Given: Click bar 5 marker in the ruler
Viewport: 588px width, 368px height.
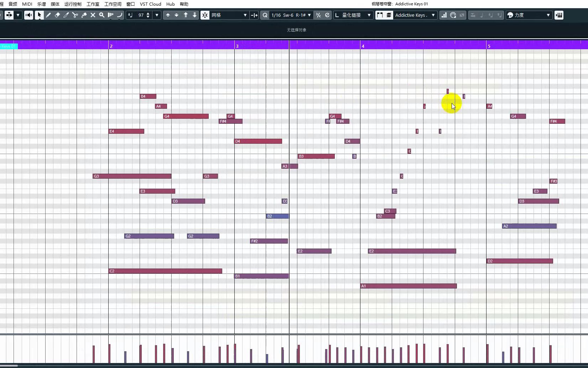Looking at the screenshot, I should [x=489, y=46].
